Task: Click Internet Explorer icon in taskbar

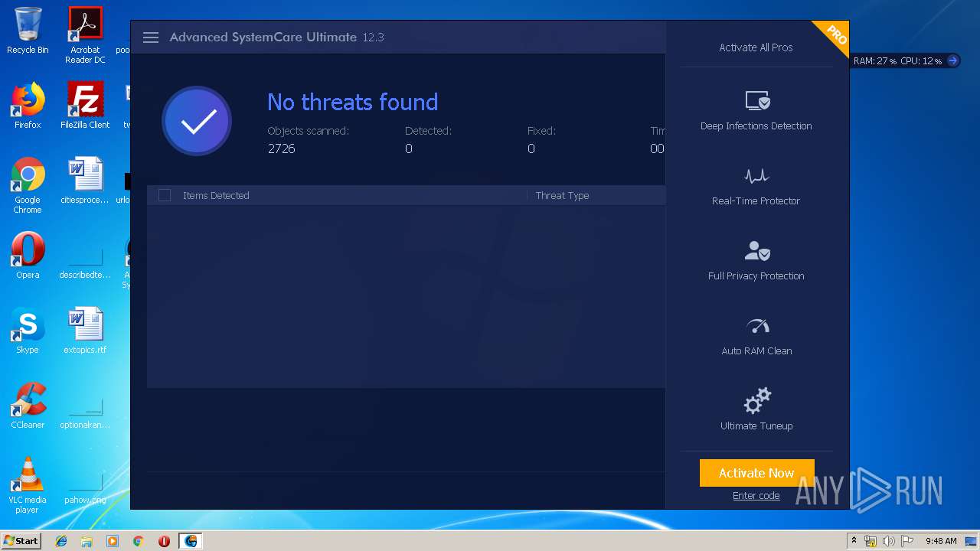Action: click(61, 541)
